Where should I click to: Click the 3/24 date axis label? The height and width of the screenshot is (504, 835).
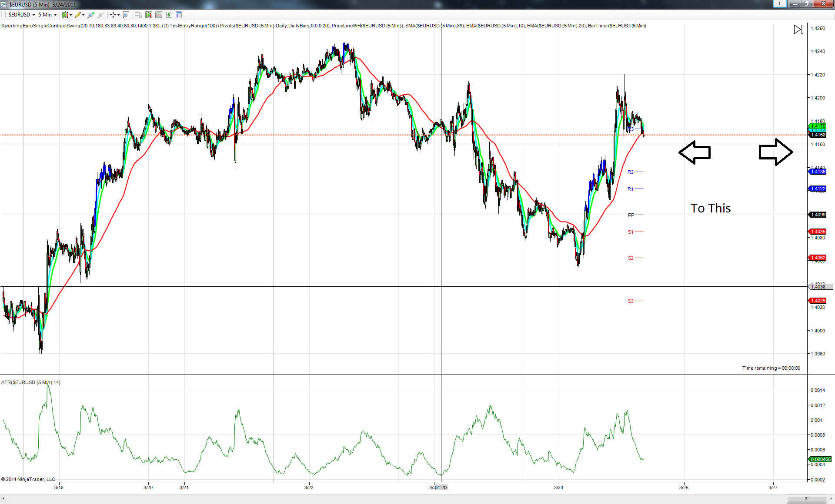pyautogui.click(x=558, y=487)
